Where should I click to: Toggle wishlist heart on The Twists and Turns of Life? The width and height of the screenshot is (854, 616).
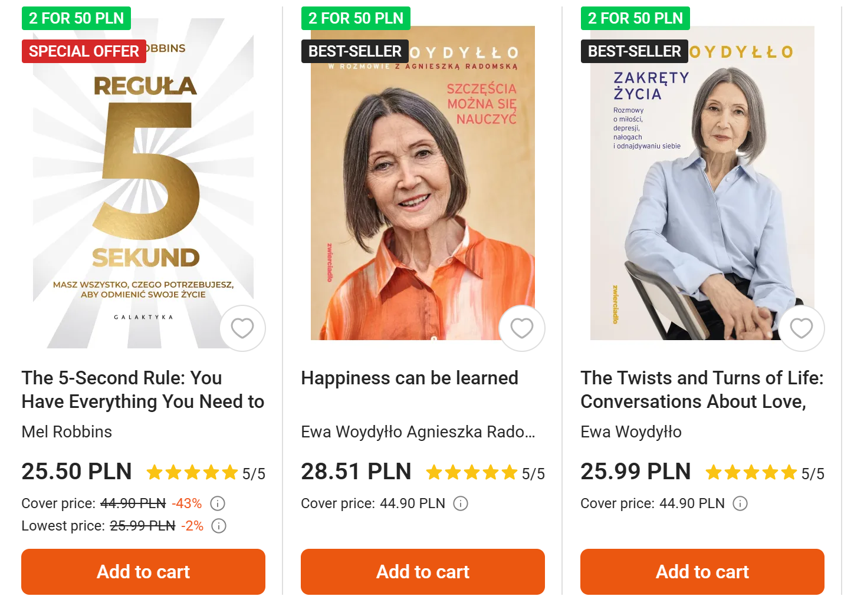(x=802, y=328)
